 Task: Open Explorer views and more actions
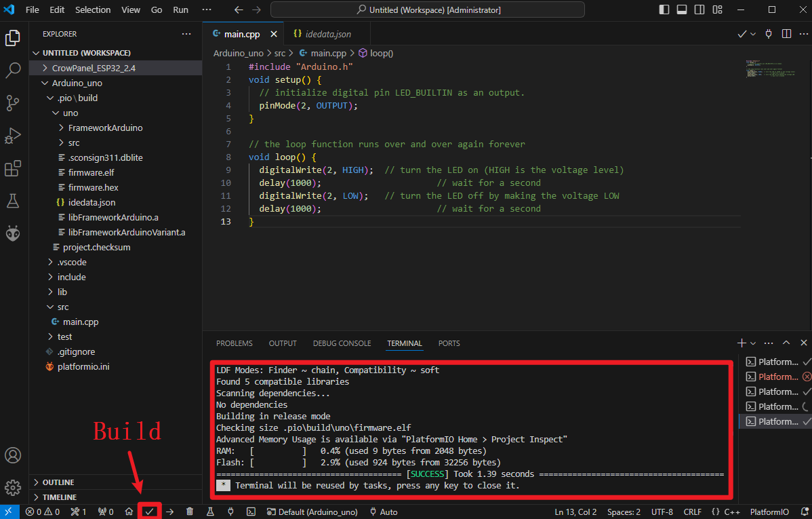[x=186, y=34]
